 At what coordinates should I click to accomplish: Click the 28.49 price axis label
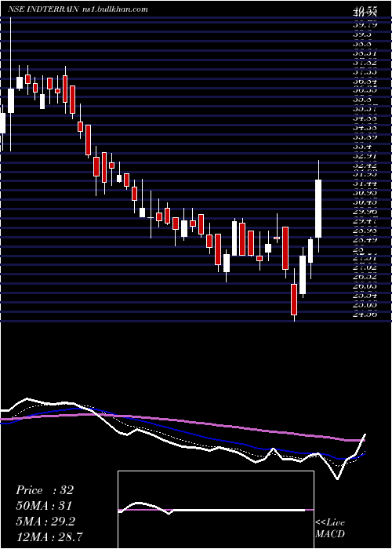tap(365, 240)
